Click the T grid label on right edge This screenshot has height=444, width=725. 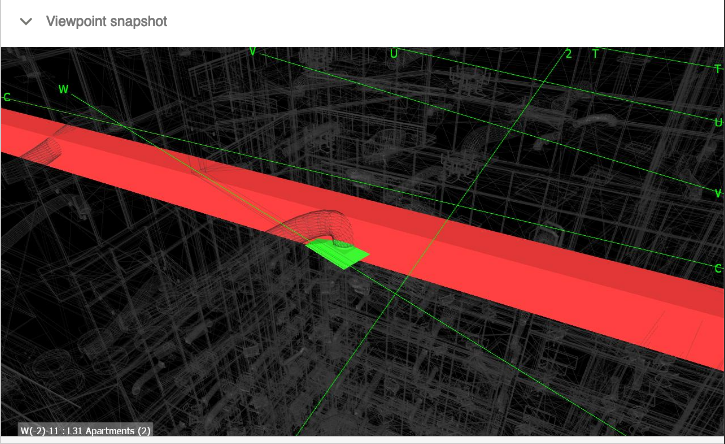point(718,69)
